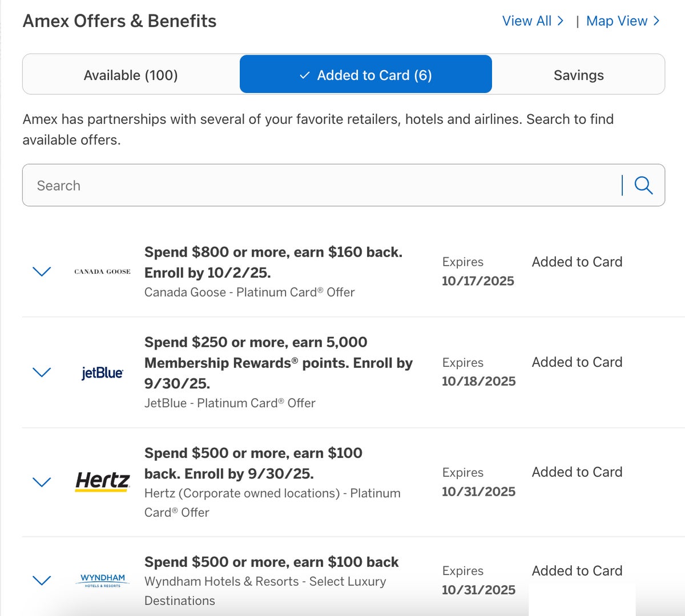The width and height of the screenshot is (685, 616).
Task: Click the JetBlue logo
Action: pos(102,372)
